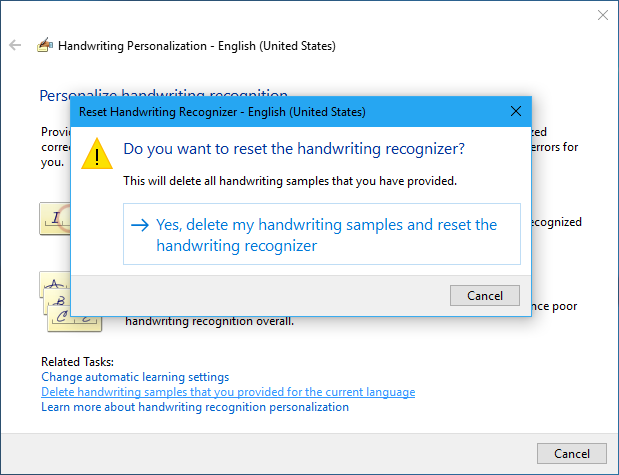Image resolution: width=619 pixels, height=475 pixels.
Task: Click the Related Tasks label
Action: (x=78, y=361)
